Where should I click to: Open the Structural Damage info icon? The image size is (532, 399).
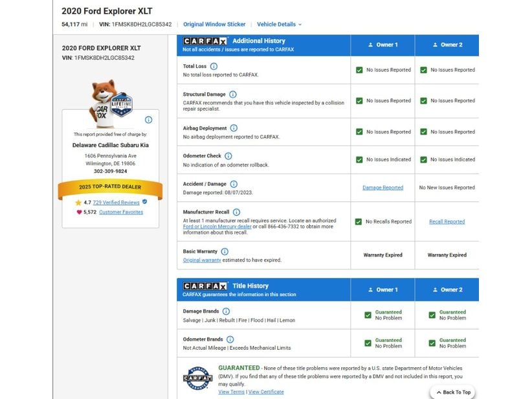(x=233, y=95)
